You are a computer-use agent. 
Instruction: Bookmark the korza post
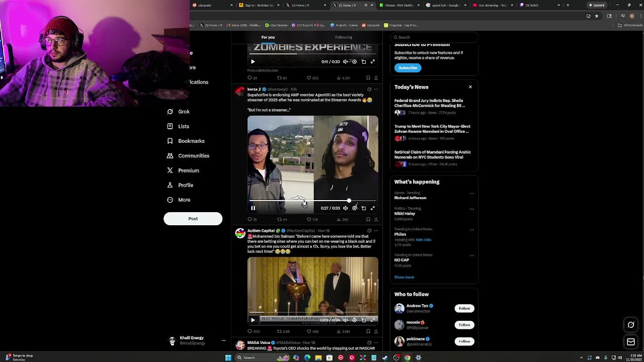click(x=368, y=219)
